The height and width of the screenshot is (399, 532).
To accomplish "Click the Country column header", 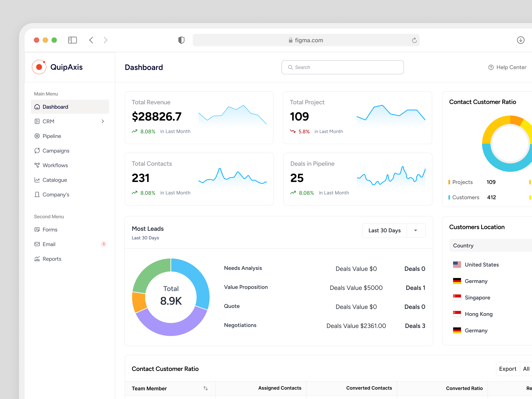I will point(463,246).
